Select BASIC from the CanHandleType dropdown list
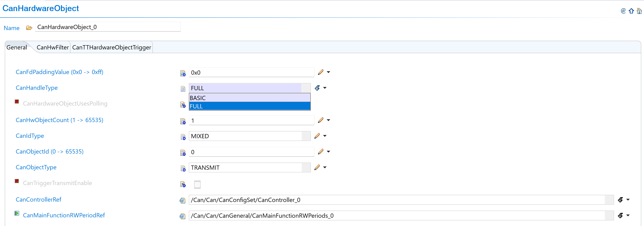 click(x=249, y=98)
